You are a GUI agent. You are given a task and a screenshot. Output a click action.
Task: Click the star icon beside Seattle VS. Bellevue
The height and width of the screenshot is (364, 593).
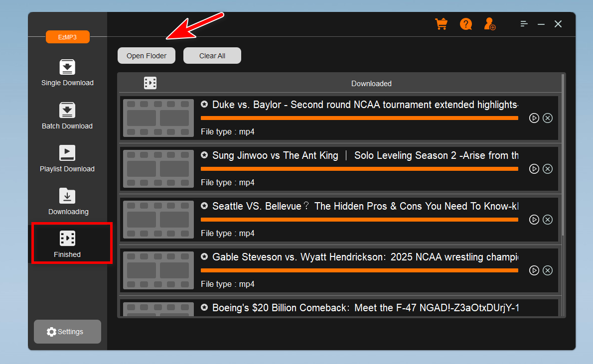[x=204, y=206]
